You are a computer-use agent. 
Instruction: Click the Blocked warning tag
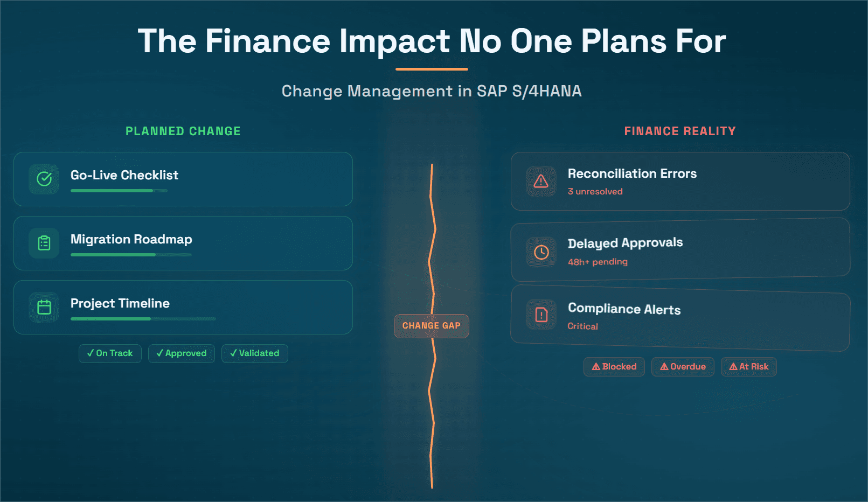[x=614, y=367]
